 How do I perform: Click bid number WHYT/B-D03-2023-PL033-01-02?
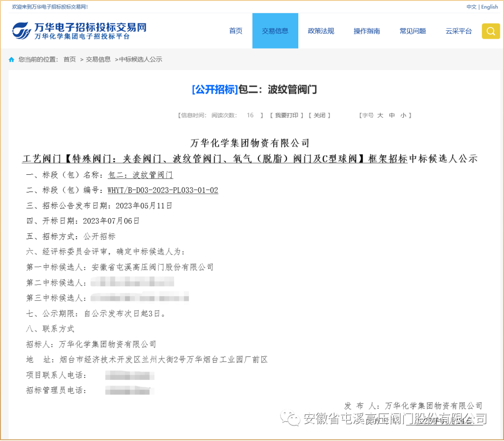(163, 191)
